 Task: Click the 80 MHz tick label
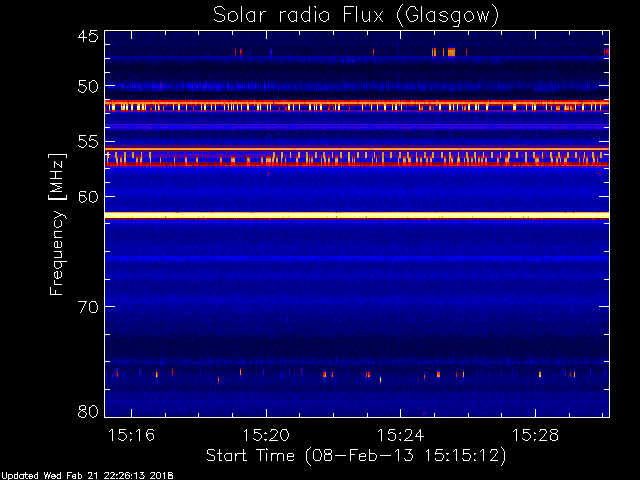coord(88,411)
